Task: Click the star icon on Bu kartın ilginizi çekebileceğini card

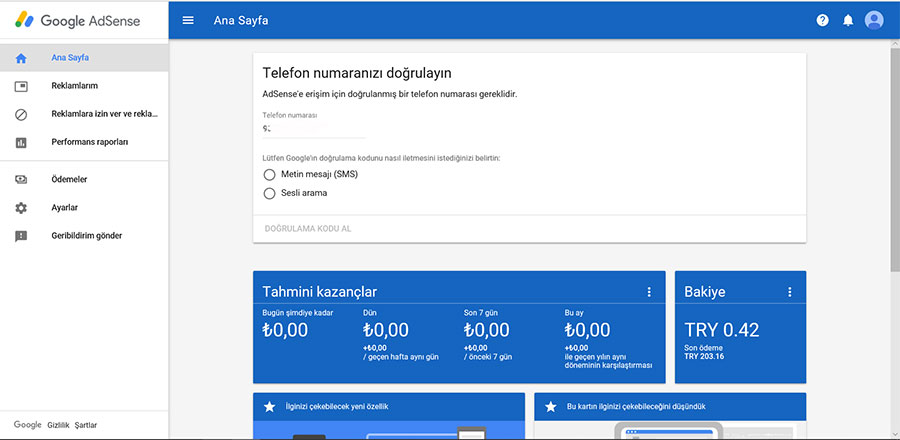Action: pos(550,407)
